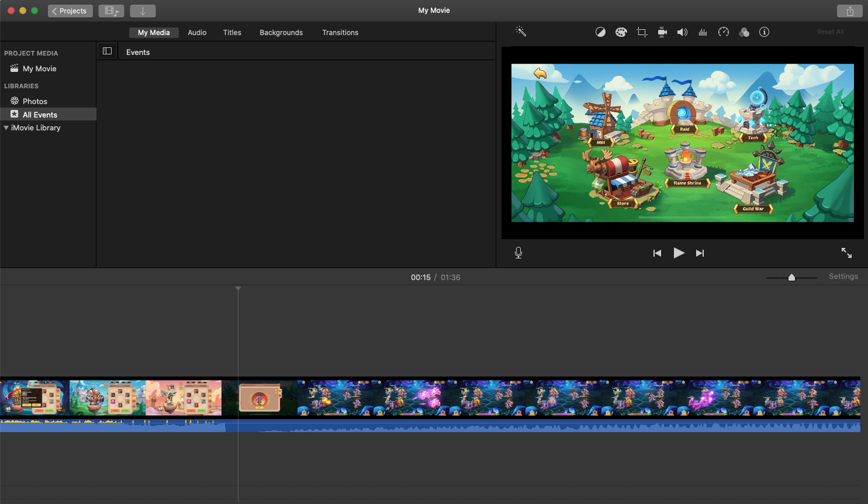This screenshot has height=504, width=868.
Task: Open the media organize dropdown in the toolbar
Action: (x=111, y=11)
